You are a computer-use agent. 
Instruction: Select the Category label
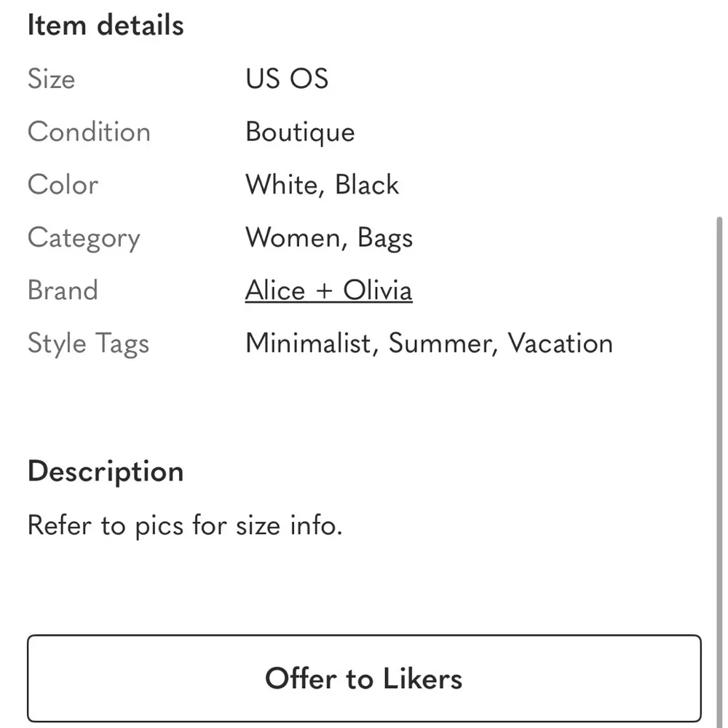tap(84, 238)
